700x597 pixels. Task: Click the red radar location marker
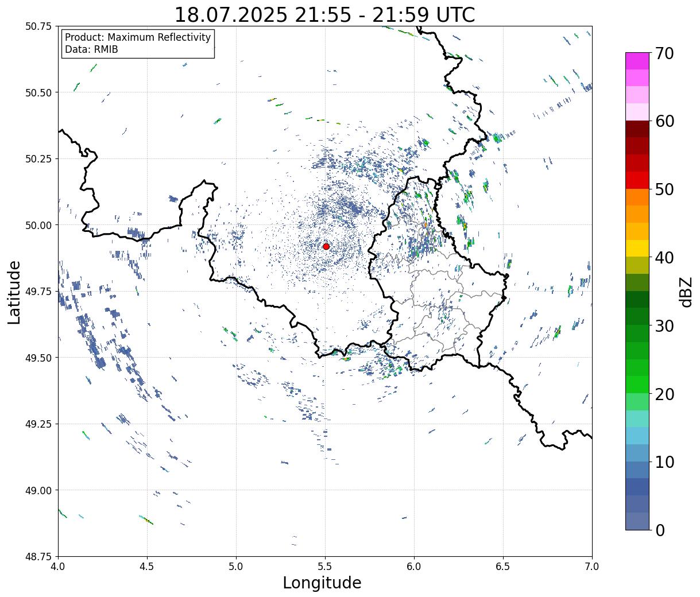coord(326,246)
